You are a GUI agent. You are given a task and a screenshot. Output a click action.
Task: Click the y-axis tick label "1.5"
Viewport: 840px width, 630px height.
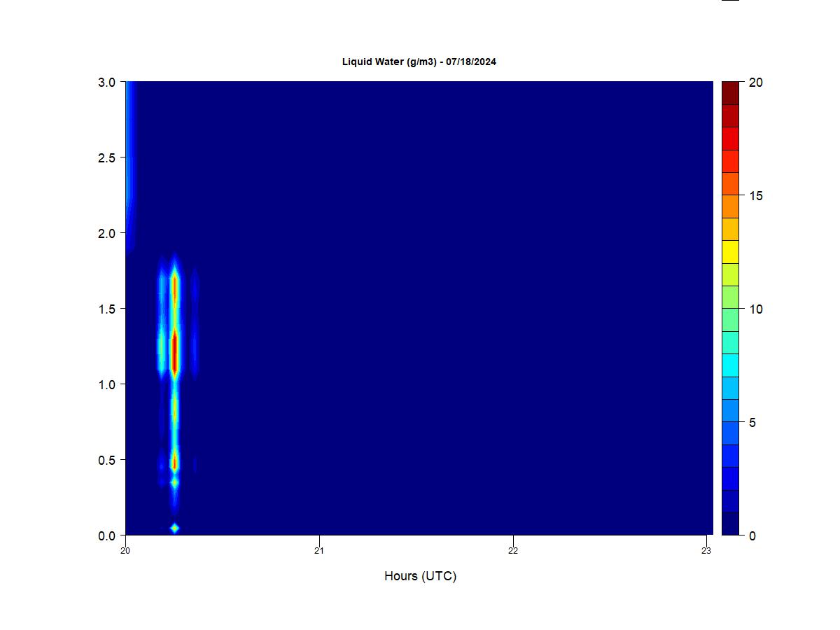click(x=106, y=309)
